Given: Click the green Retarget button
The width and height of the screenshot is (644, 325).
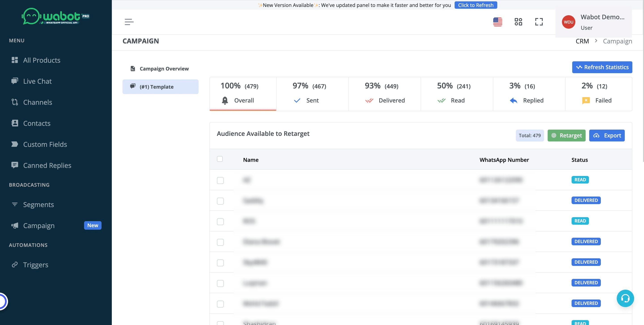Looking at the screenshot, I should click(x=566, y=136).
